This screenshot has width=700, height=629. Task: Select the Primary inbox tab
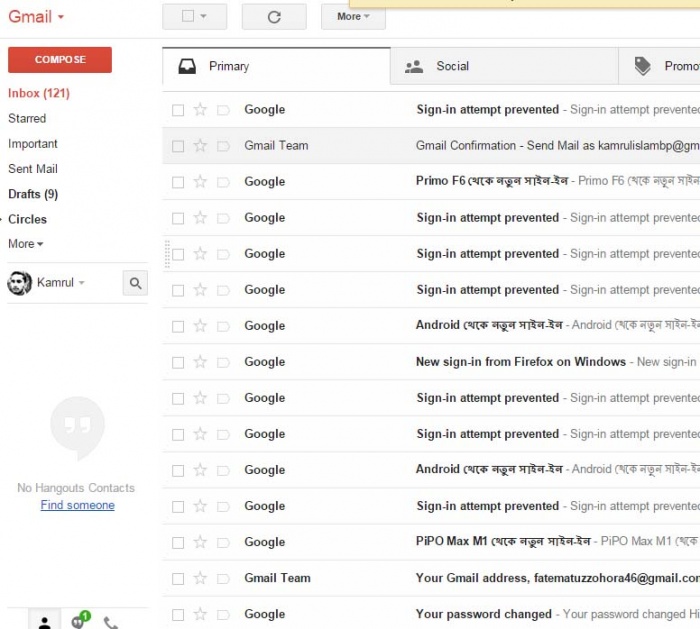[229, 66]
